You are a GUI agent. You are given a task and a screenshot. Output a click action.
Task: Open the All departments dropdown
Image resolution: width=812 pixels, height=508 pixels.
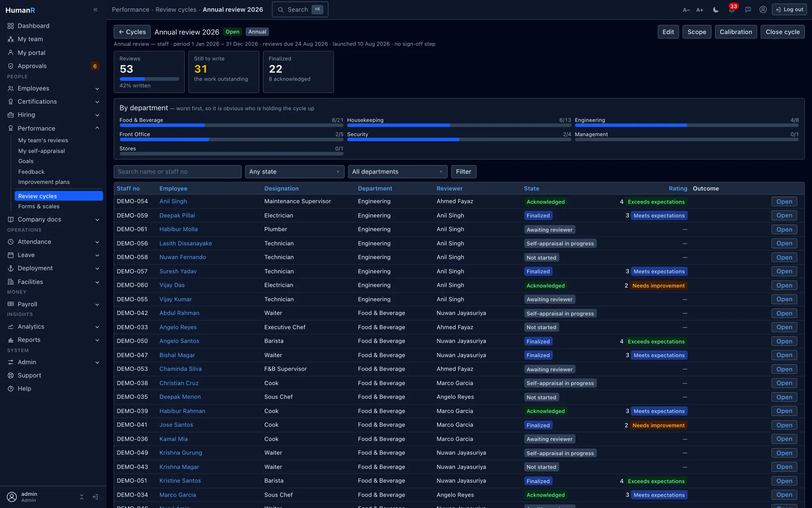[x=398, y=172]
